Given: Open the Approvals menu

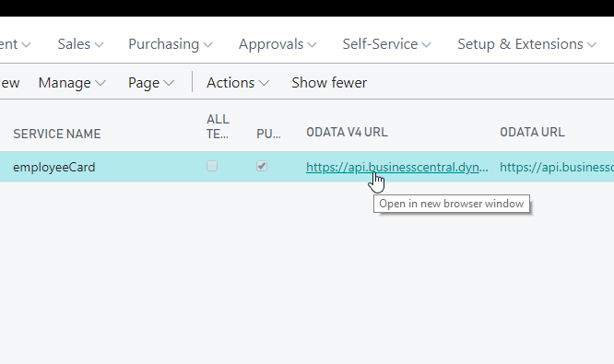Looking at the screenshot, I should (277, 44).
